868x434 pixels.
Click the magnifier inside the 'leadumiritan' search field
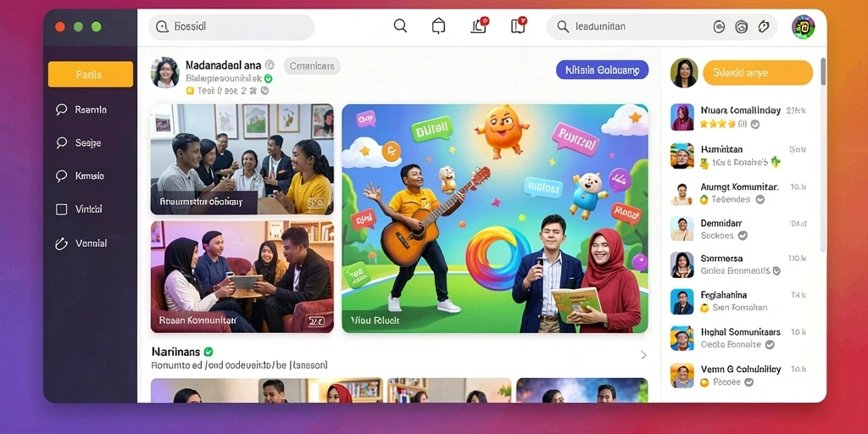(563, 26)
